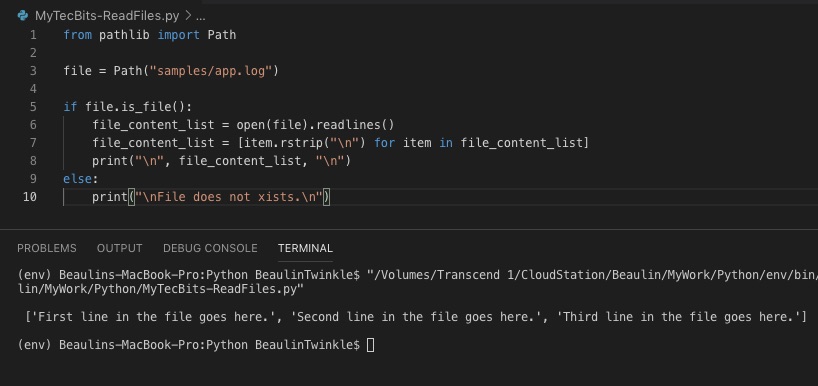
Task: Click the terminal cursor at the prompt
Action: 370,345
